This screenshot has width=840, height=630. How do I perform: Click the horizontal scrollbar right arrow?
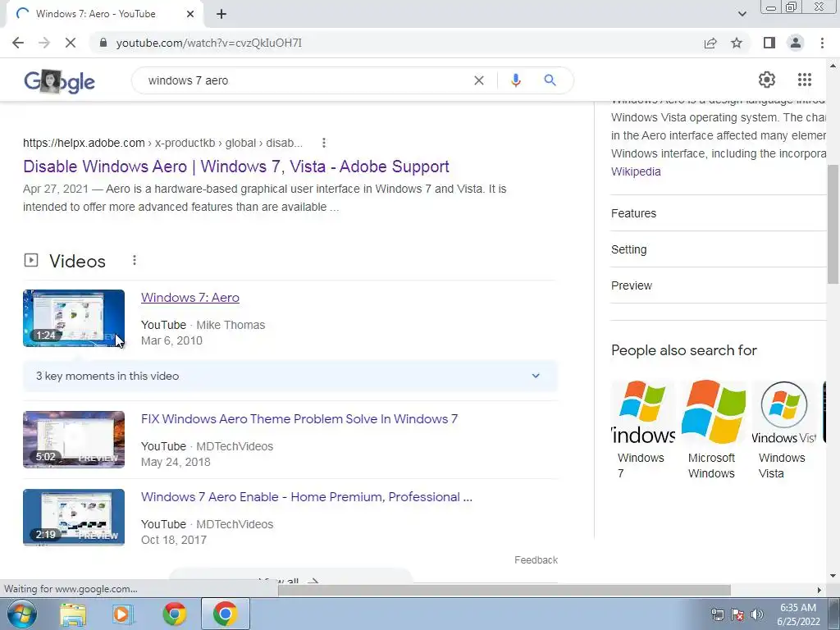(x=819, y=590)
